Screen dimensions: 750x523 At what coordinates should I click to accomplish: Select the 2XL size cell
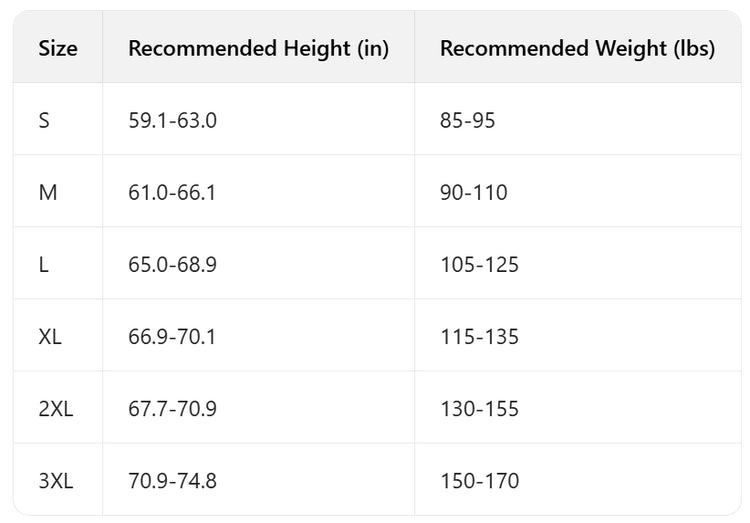pyautogui.click(x=55, y=408)
